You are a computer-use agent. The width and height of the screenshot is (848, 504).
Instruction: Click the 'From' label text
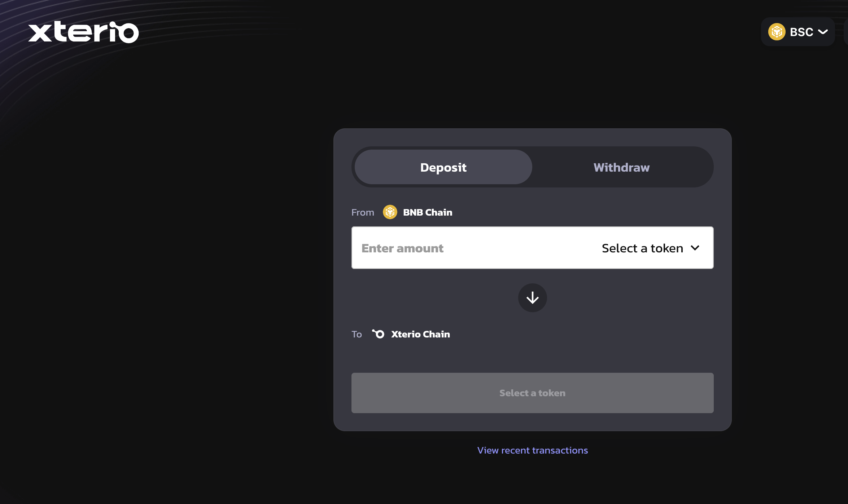pyautogui.click(x=363, y=212)
